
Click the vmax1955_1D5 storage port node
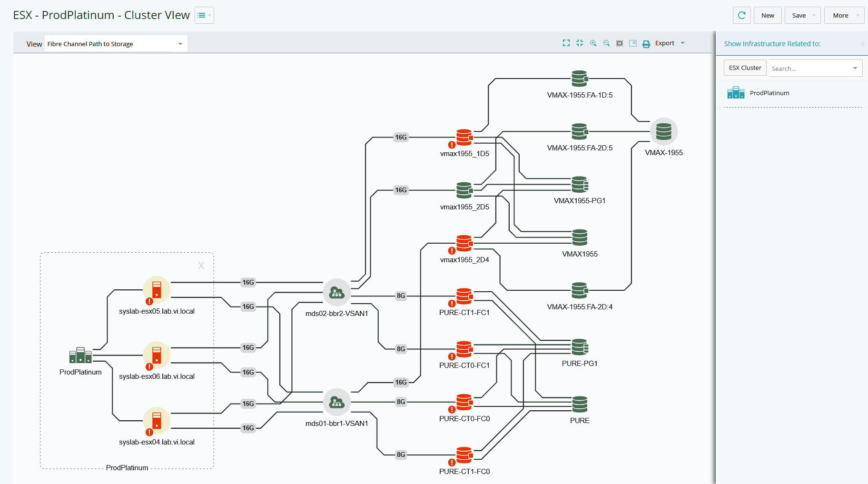point(464,138)
